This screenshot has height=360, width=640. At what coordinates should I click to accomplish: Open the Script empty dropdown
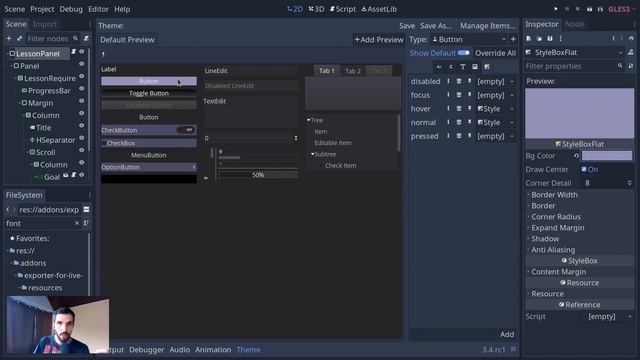pos(607,316)
